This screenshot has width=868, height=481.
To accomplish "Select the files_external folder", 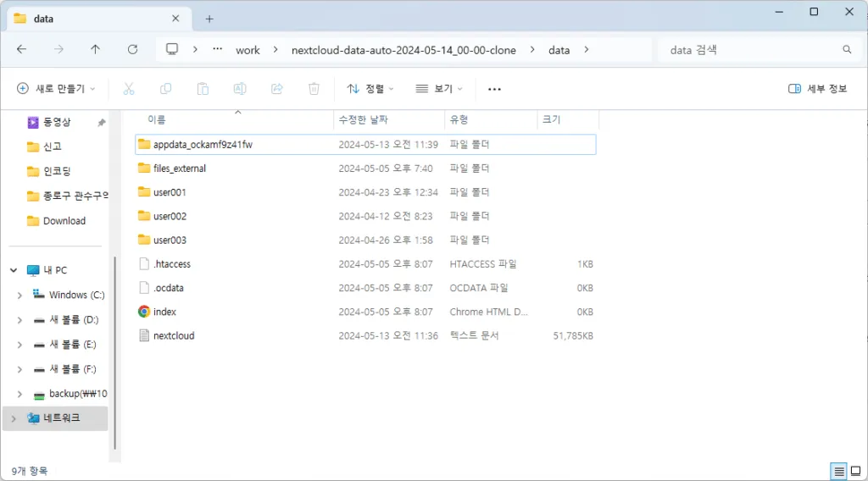I will [365, 168].
